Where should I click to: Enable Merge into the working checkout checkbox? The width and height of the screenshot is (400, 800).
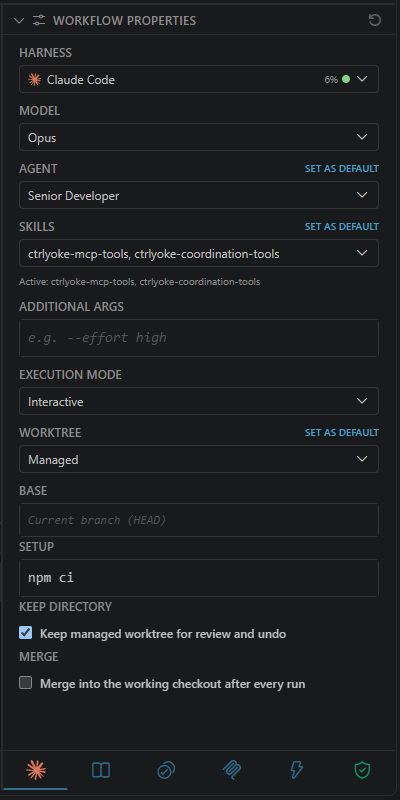coord(26,683)
